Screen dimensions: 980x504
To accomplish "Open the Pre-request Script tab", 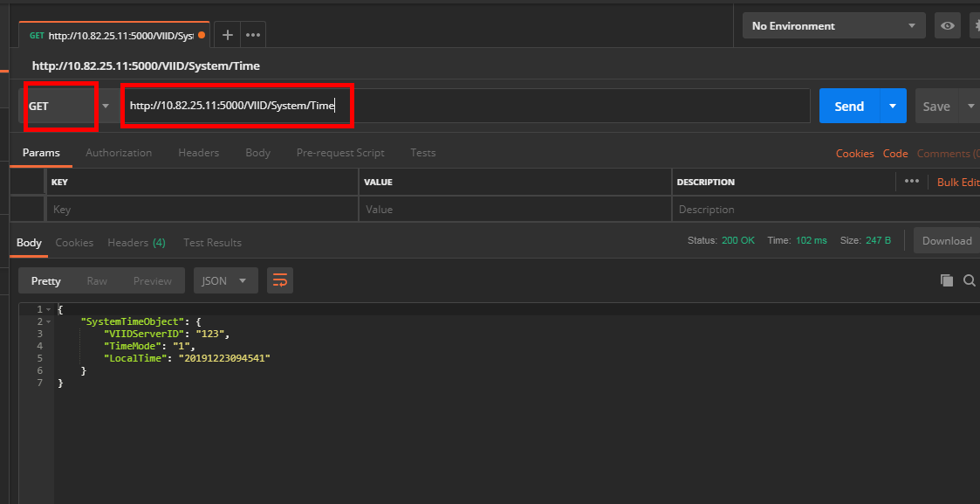I will tap(339, 153).
